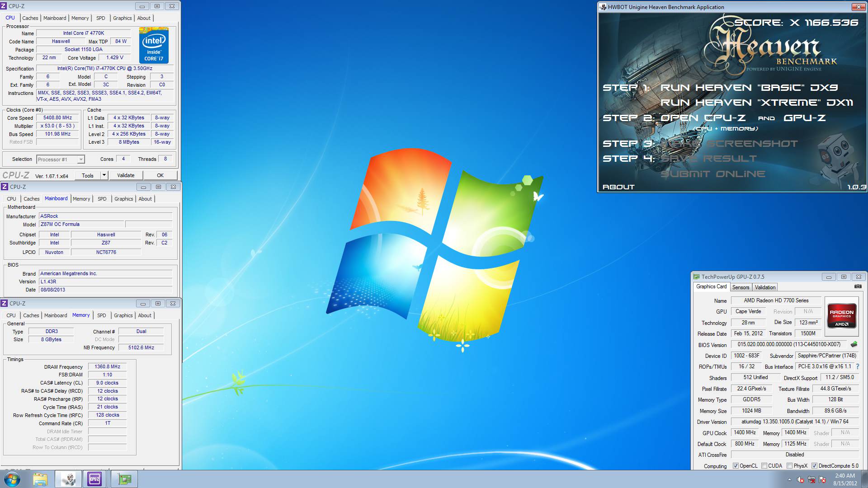
Task: Click Core Voltage value 1.429 V
Action: [115, 58]
